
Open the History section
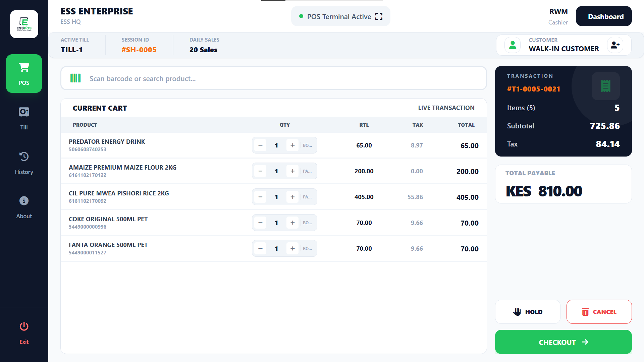point(24,163)
